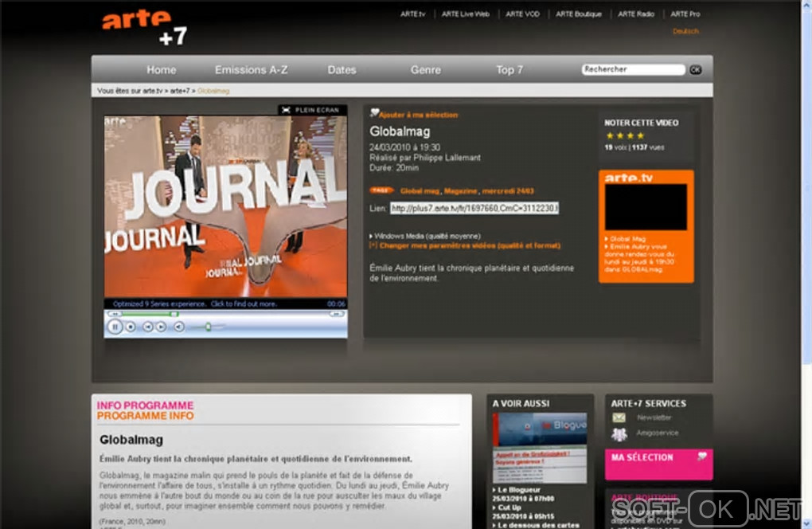Open the ARTE Live Web top link

coord(466,14)
